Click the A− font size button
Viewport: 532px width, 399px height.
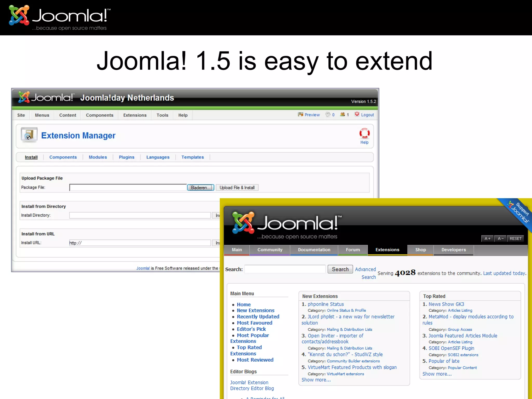pos(500,238)
